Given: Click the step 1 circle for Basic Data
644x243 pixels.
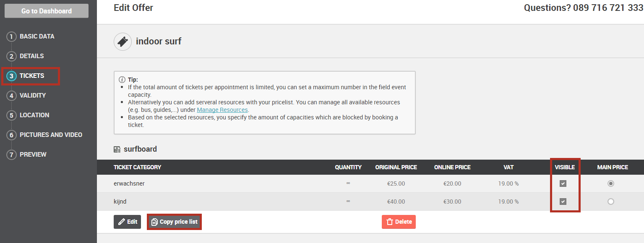Looking at the screenshot, I should pos(12,36).
